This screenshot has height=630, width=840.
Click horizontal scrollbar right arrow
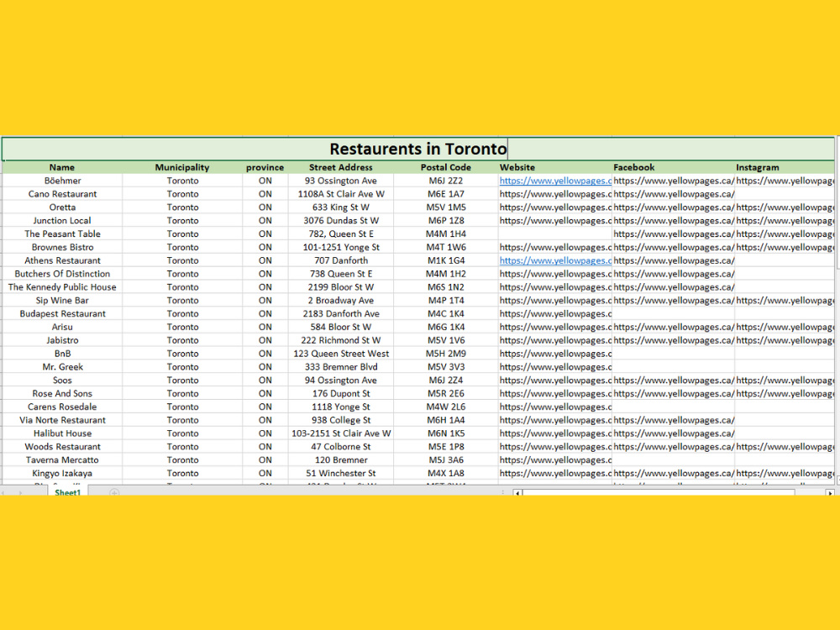830,493
